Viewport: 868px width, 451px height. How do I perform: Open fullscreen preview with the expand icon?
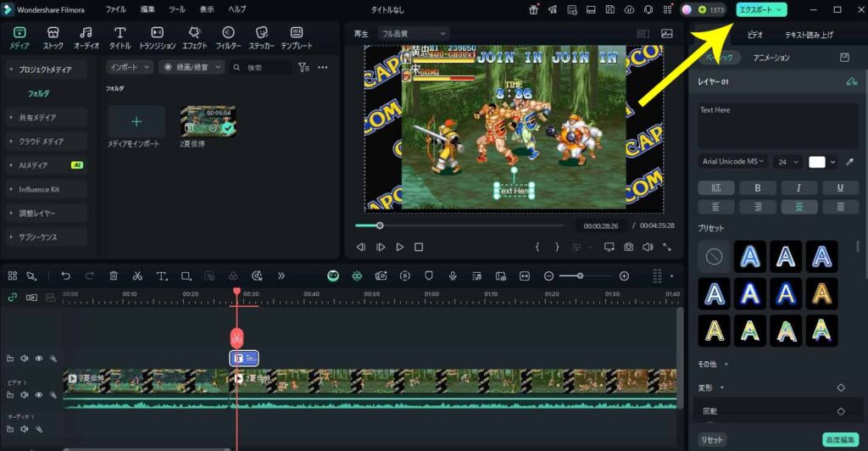pos(667,247)
